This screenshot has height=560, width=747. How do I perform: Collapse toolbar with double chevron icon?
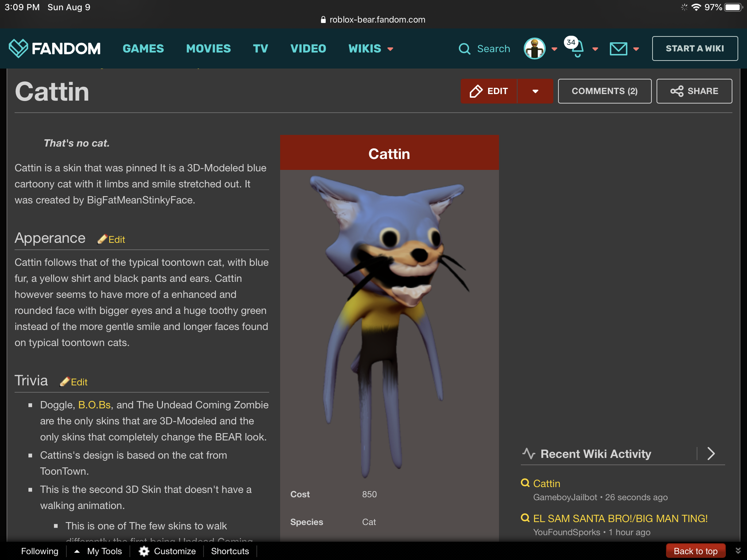pos(738,551)
